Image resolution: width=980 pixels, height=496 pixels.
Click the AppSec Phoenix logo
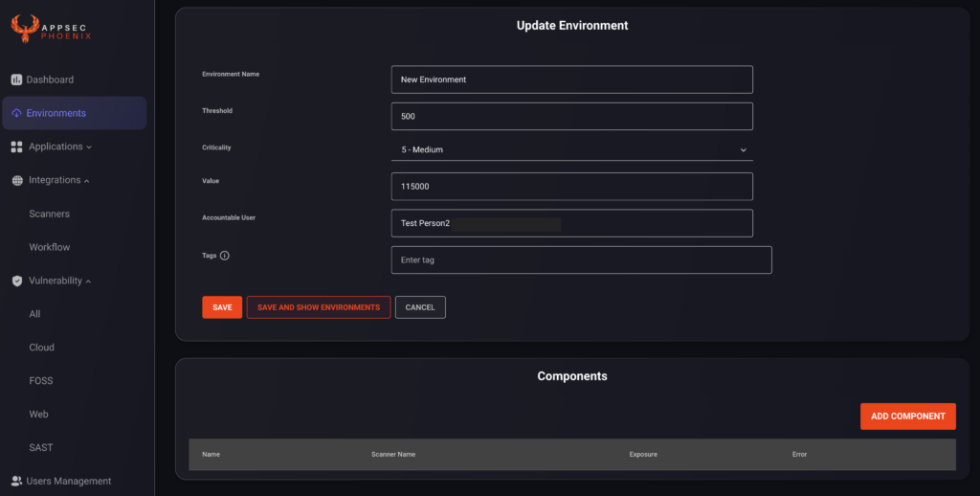(x=52, y=30)
